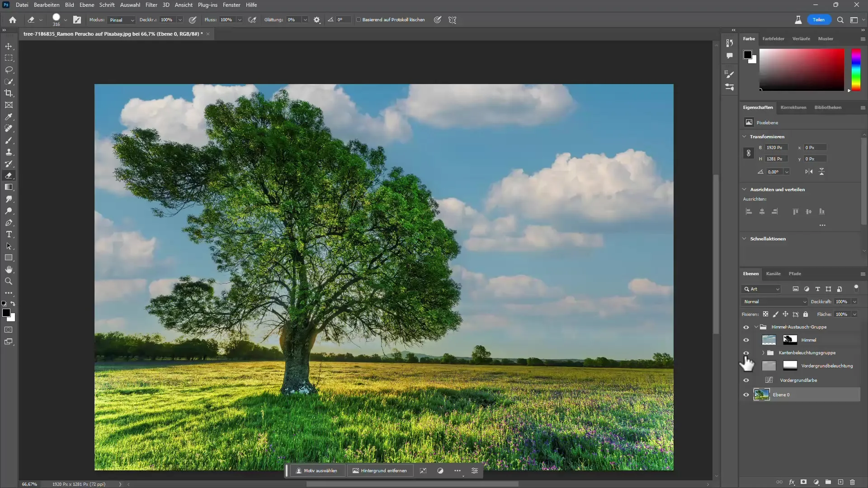The image size is (868, 488).
Task: Click the Gradient tool icon
Action: pos(9,187)
